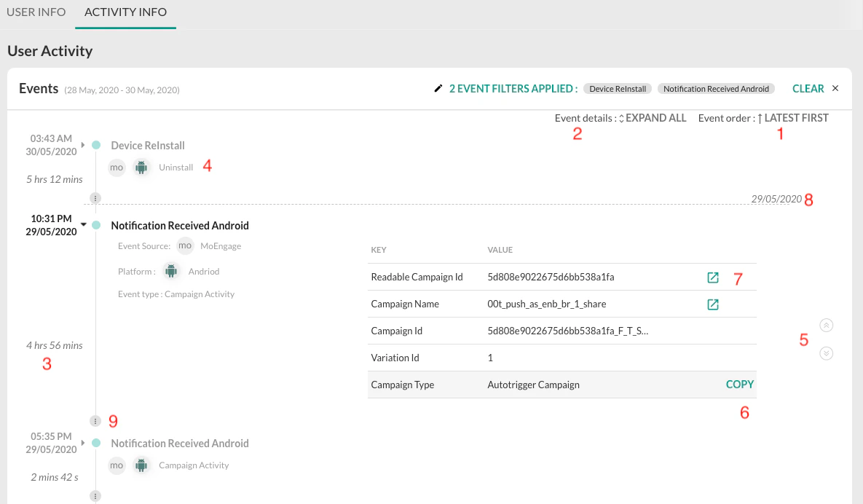This screenshot has height=504, width=863.
Task: Copy the Campaign Type value
Action: 740,385
